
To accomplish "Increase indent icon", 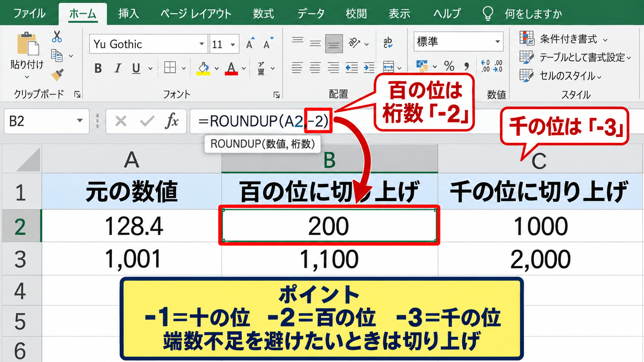I will [369, 68].
